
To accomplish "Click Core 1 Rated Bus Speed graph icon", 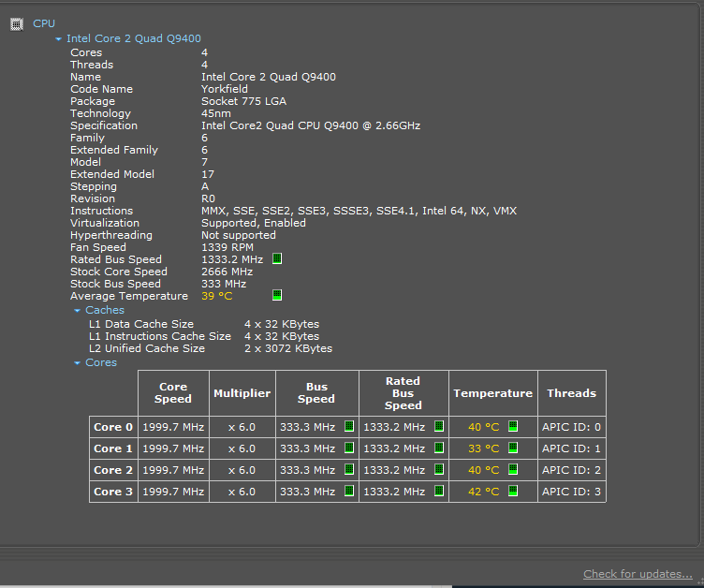I will [439, 448].
